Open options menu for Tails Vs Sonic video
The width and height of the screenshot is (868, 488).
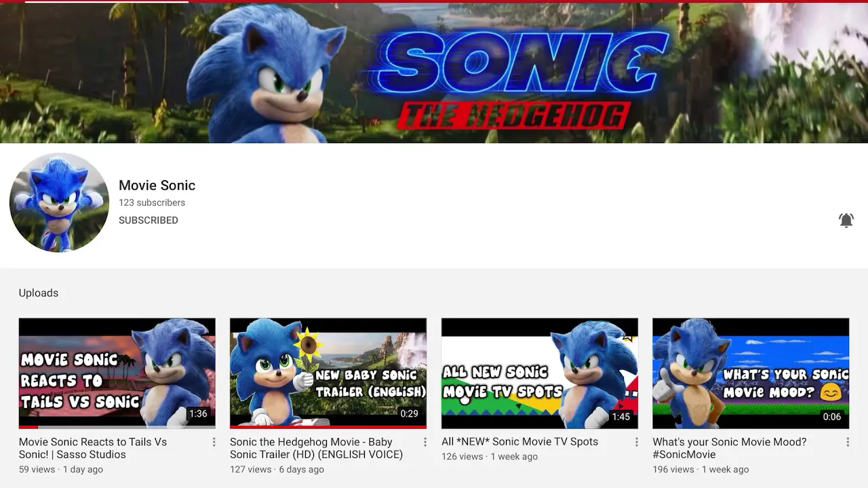coord(214,442)
